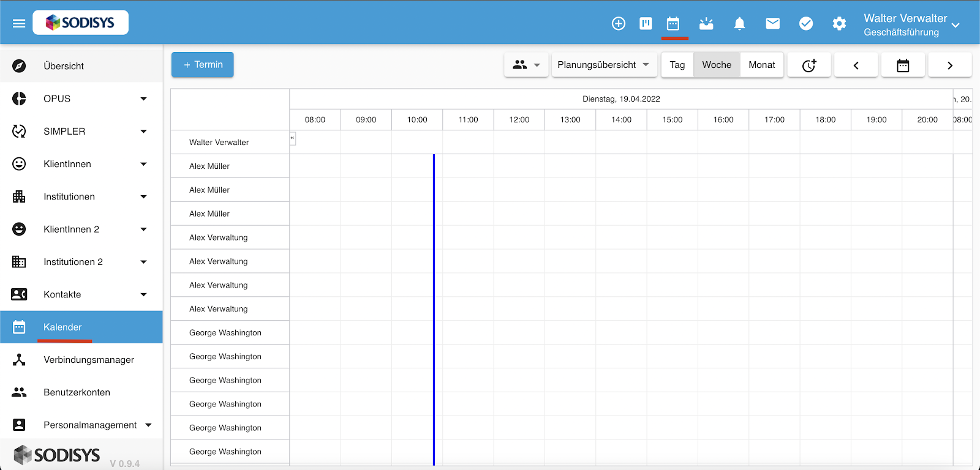Click the SIMPLER sidebar icon

[19, 131]
